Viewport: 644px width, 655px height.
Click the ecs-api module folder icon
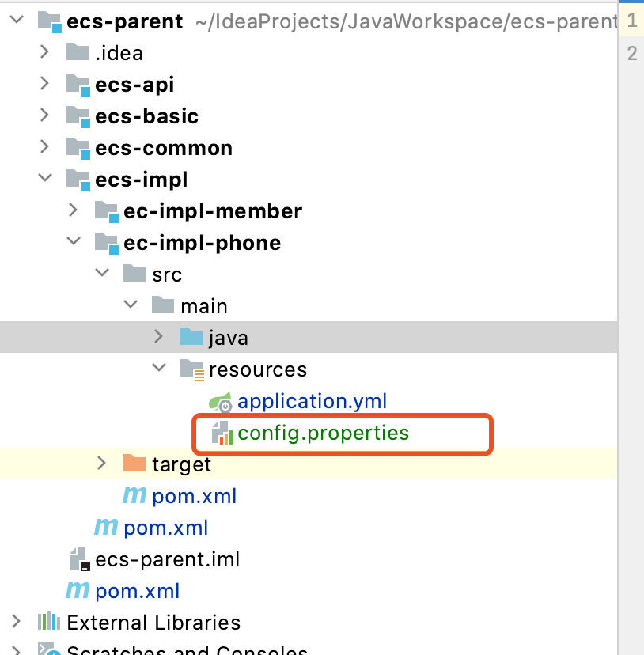tap(78, 85)
